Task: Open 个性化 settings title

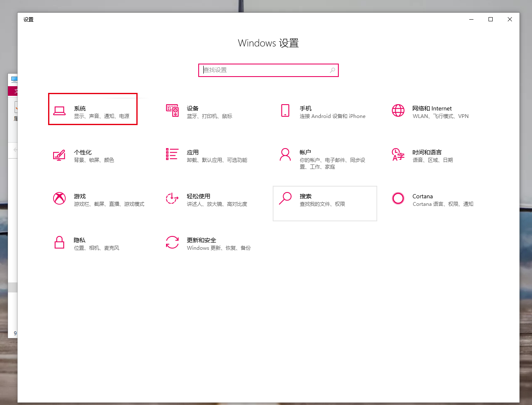Action: click(x=83, y=152)
